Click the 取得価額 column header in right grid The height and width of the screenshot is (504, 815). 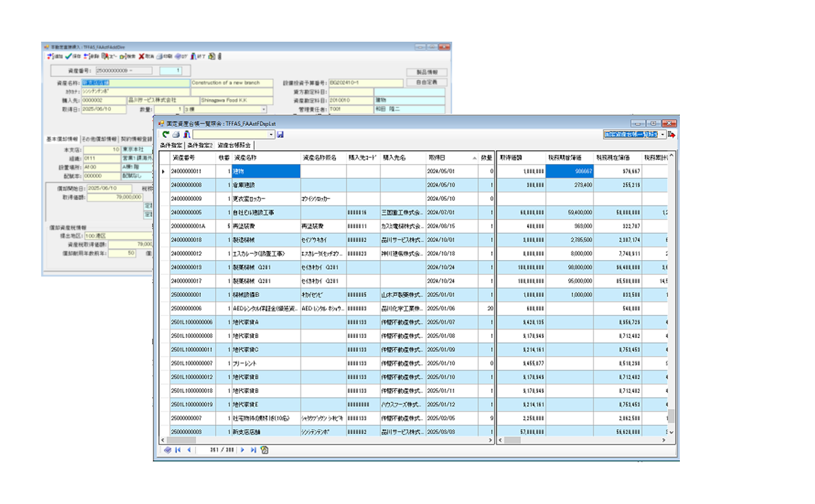[x=521, y=158]
